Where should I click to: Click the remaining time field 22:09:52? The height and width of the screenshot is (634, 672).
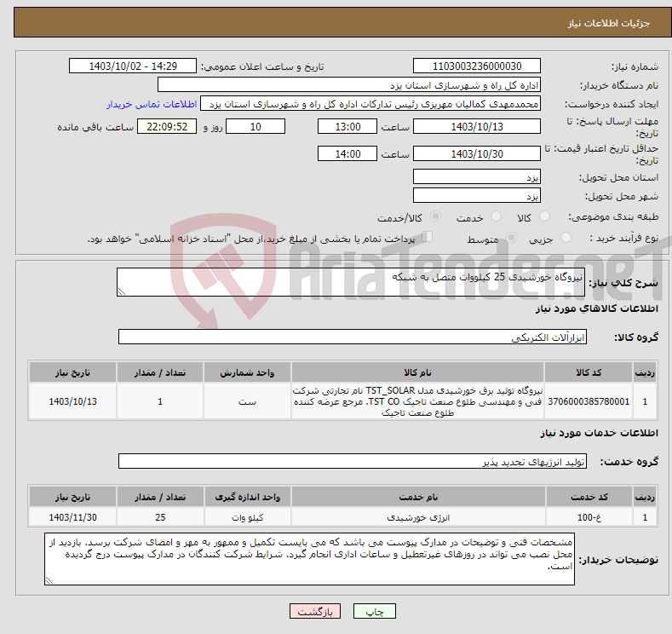pyautogui.click(x=167, y=126)
